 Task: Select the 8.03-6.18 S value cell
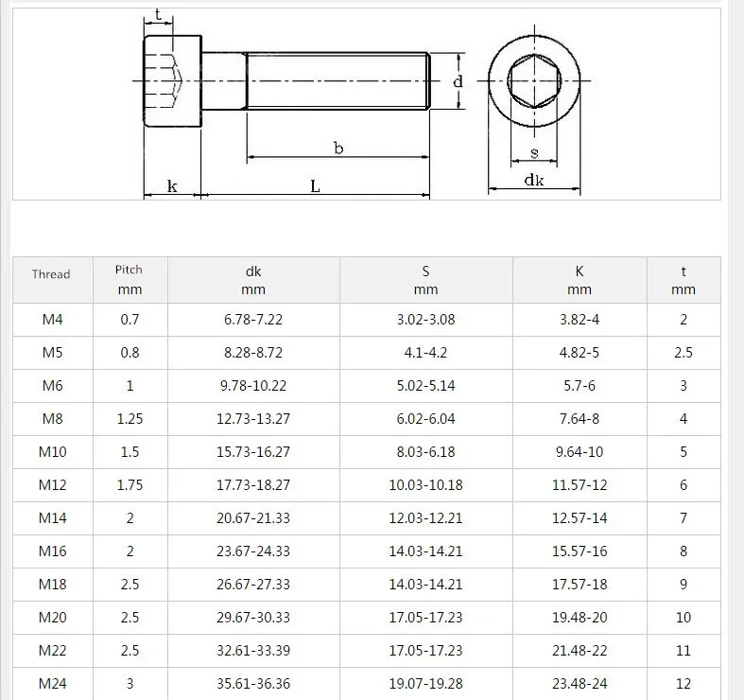pyautogui.click(x=426, y=452)
